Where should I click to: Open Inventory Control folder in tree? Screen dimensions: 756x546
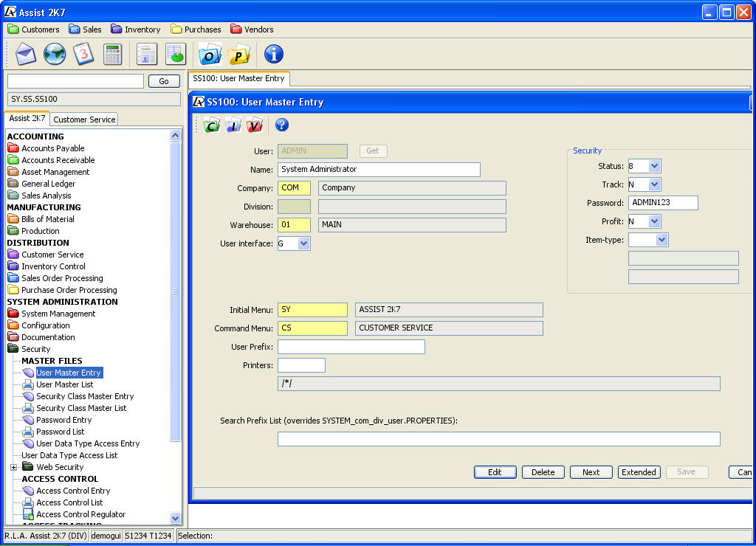[x=47, y=266]
